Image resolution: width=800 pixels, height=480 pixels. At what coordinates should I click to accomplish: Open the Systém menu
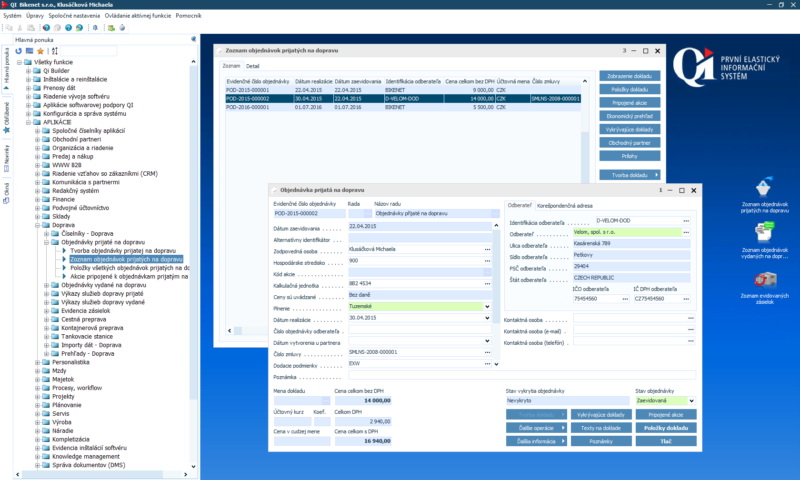click(x=12, y=16)
